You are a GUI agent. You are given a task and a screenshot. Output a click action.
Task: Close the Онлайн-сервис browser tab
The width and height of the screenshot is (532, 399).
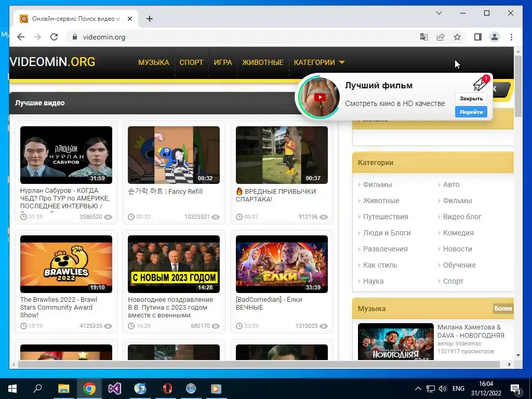[x=129, y=19]
